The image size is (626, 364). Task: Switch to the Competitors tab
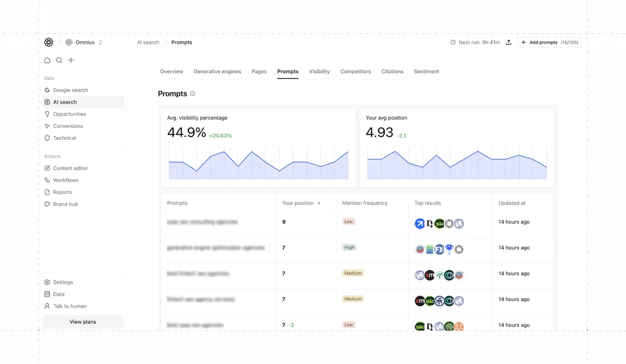pyautogui.click(x=355, y=71)
